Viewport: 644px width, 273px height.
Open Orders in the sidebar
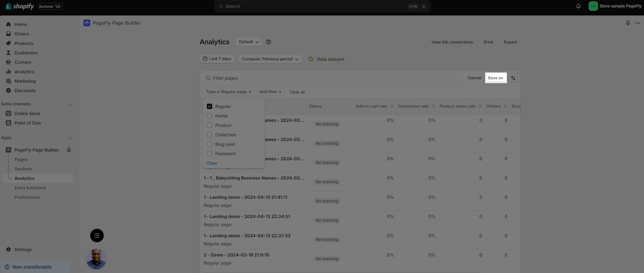[22, 34]
